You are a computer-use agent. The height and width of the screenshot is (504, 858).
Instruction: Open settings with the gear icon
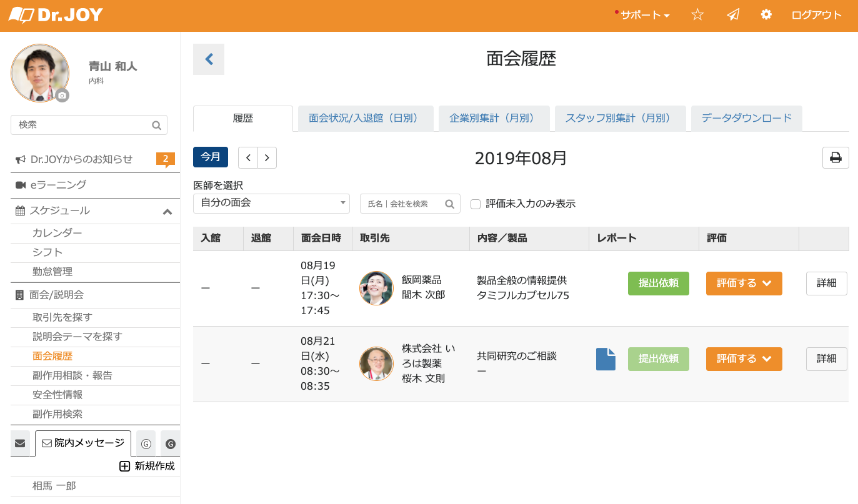click(766, 15)
